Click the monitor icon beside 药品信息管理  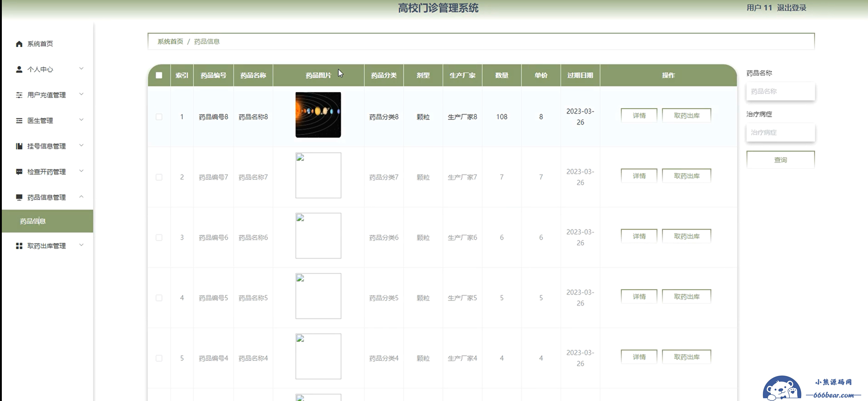[19, 197]
